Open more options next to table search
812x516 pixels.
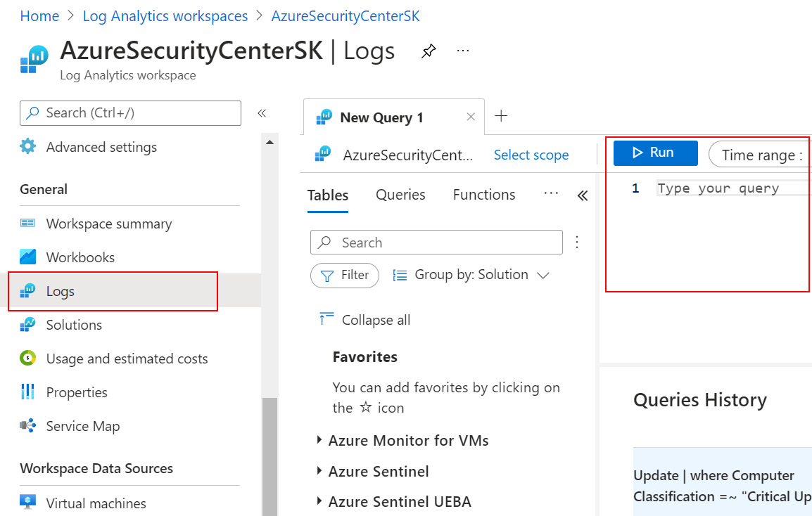click(577, 243)
